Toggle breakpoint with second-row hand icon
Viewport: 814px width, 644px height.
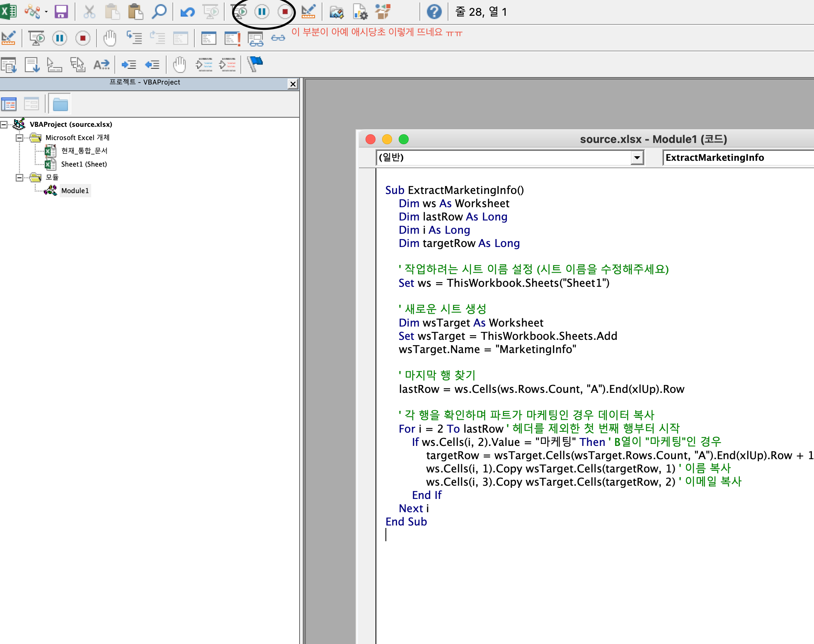110,38
